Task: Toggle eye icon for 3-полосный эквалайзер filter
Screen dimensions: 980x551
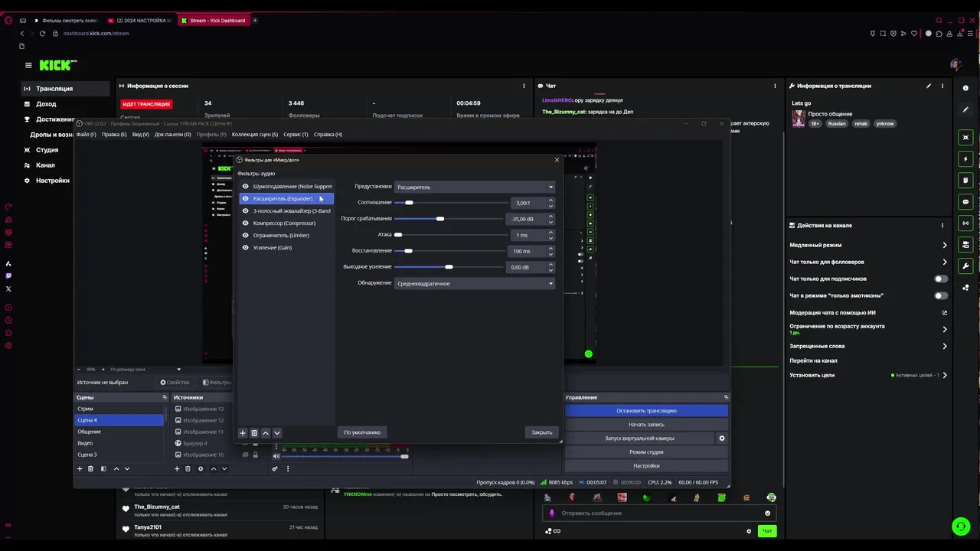Action: [246, 210]
